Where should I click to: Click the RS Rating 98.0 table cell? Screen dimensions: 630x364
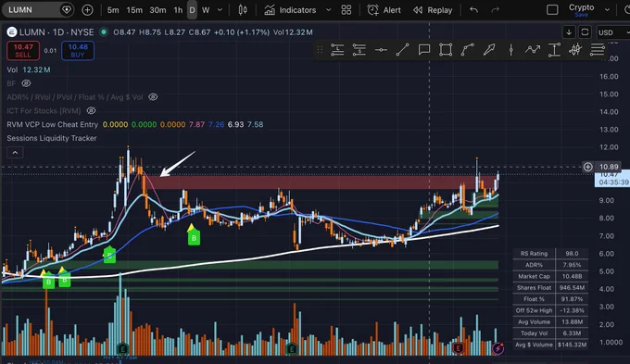tap(572, 254)
